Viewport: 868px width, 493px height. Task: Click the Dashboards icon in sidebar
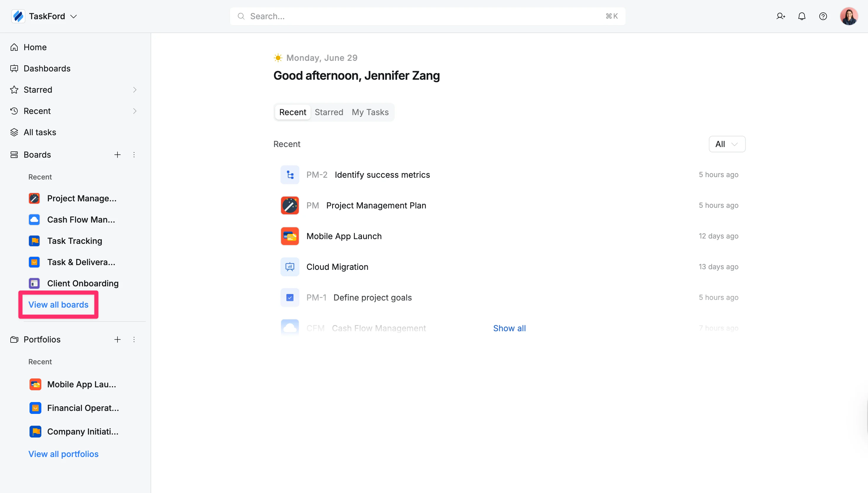(x=14, y=68)
